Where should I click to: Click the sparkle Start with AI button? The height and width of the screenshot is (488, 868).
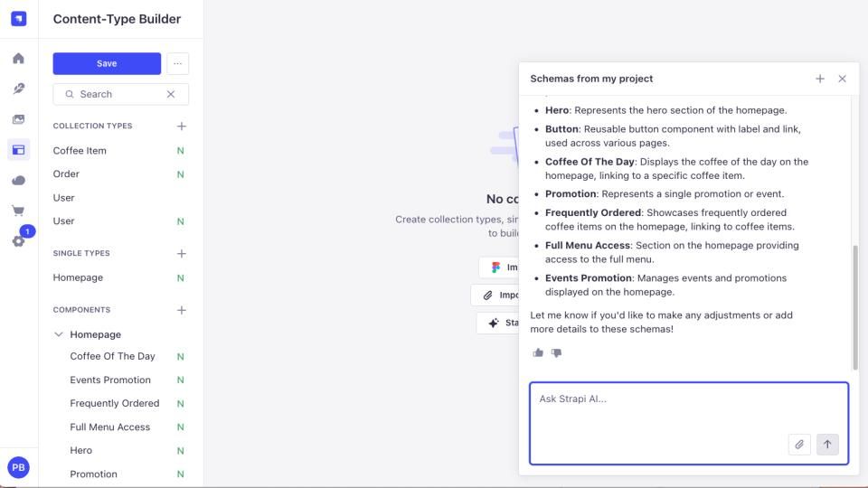coord(497,323)
